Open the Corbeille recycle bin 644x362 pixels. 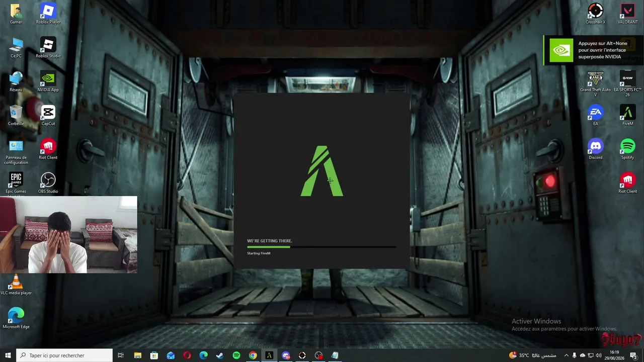pos(16,115)
